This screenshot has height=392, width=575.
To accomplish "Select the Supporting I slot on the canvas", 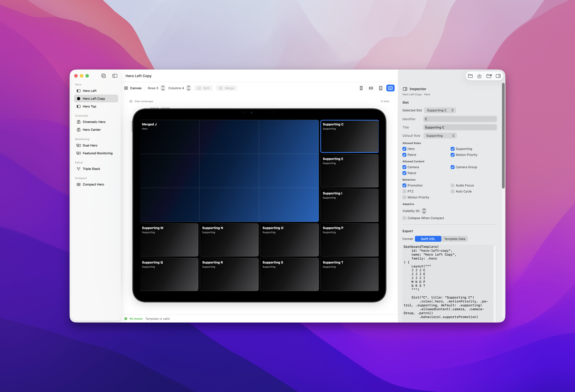I will (x=349, y=205).
